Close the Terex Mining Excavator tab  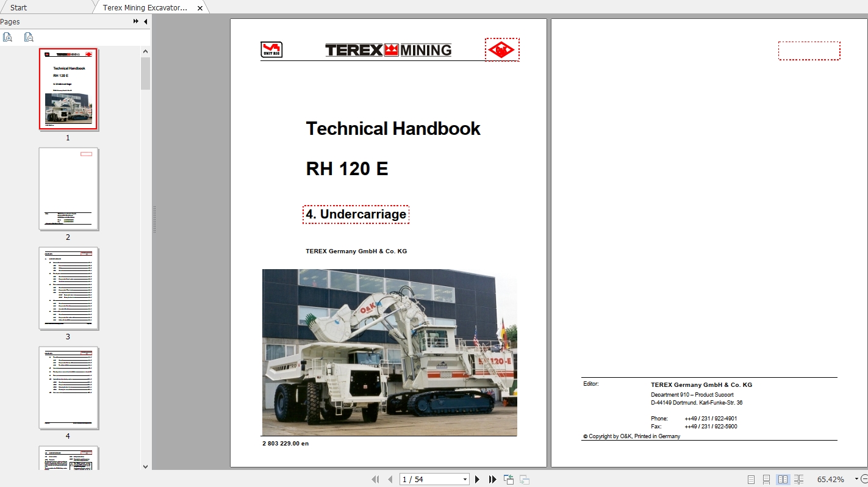tap(200, 8)
